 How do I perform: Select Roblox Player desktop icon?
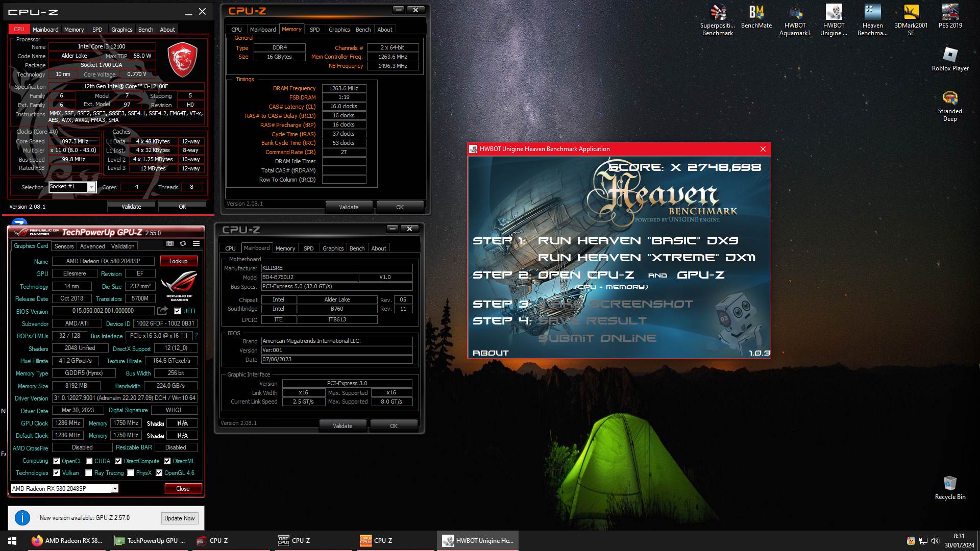pyautogui.click(x=950, y=59)
